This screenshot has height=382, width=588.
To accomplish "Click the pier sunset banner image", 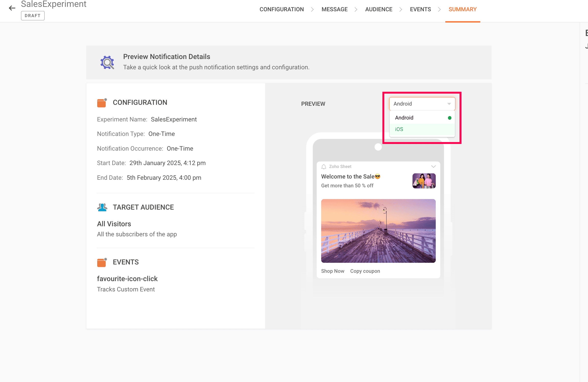I will click(378, 231).
